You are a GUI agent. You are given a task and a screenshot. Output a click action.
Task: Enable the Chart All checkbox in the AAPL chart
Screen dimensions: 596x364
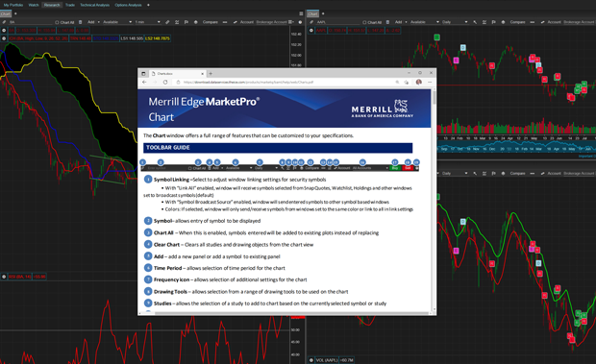(x=364, y=22)
